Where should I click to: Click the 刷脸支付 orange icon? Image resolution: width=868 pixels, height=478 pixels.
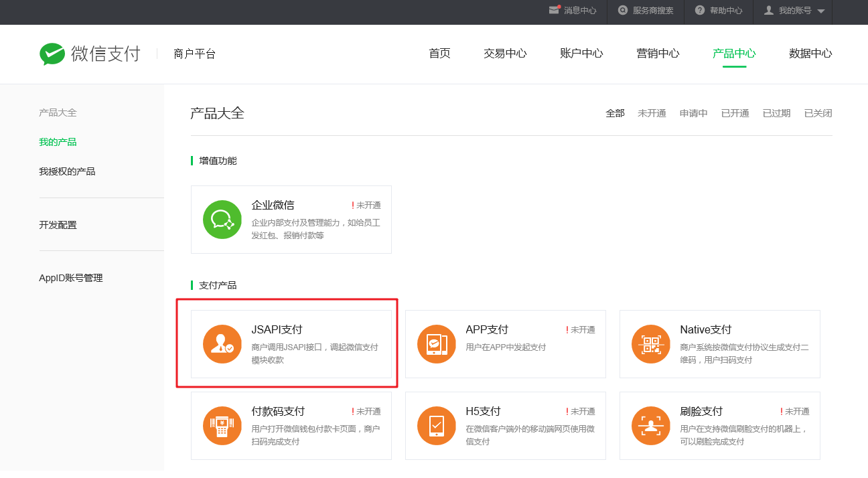pos(650,426)
